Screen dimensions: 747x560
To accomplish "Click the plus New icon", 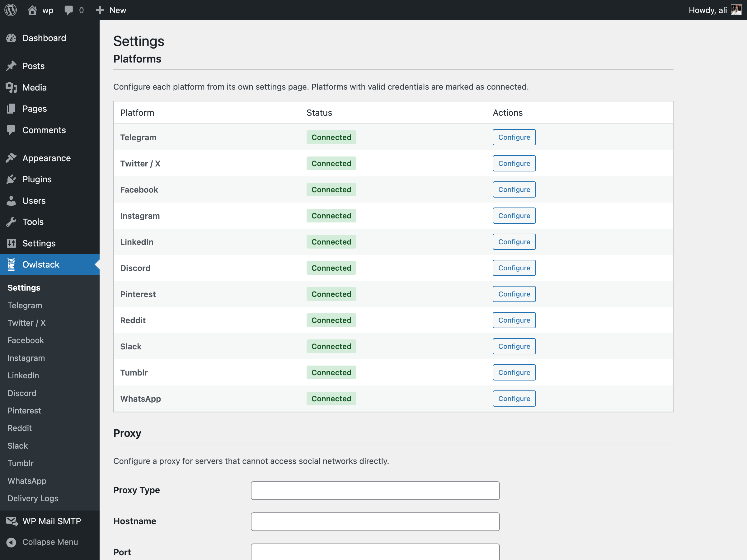I will point(100,10).
